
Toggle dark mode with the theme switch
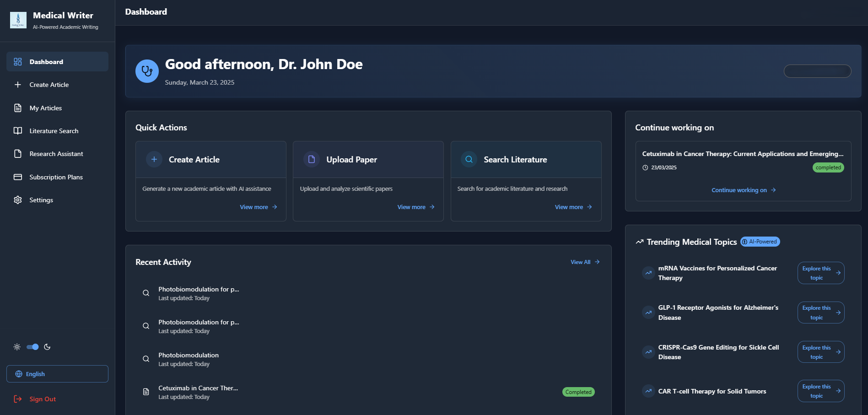[32, 347]
